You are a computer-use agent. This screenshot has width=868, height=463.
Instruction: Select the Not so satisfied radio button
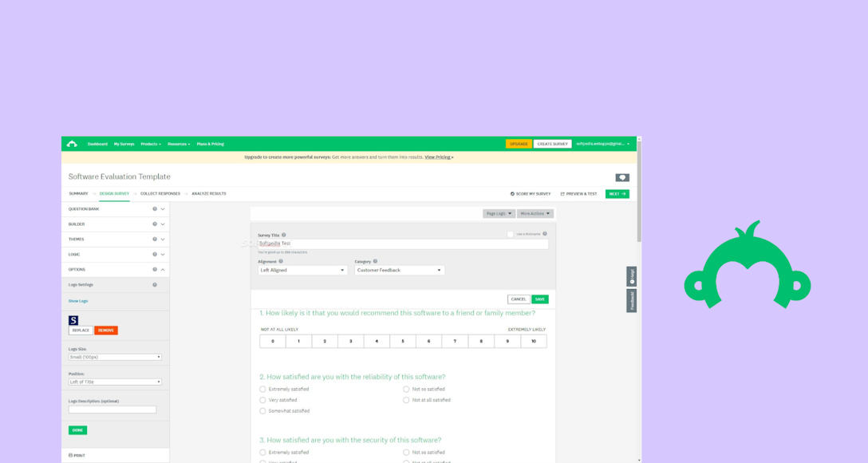(x=406, y=389)
